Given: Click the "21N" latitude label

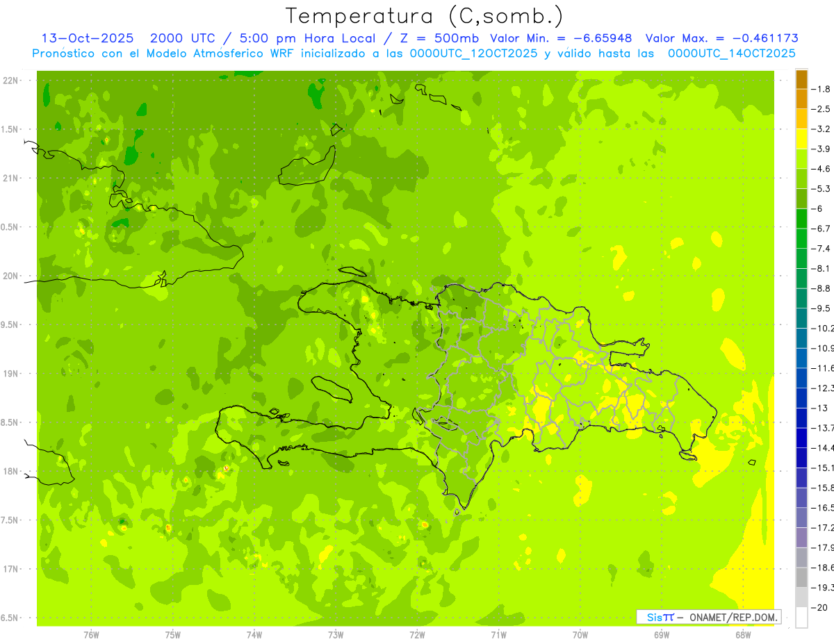Looking at the screenshot, I should coord(10,179).
